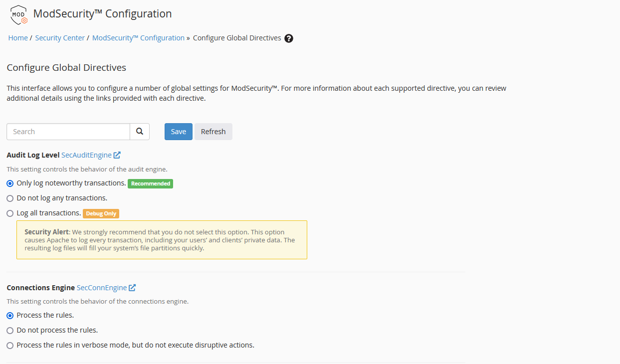Refresh the directive settings
This screenshot has height=364, width=620.
(x=213, y=131)
